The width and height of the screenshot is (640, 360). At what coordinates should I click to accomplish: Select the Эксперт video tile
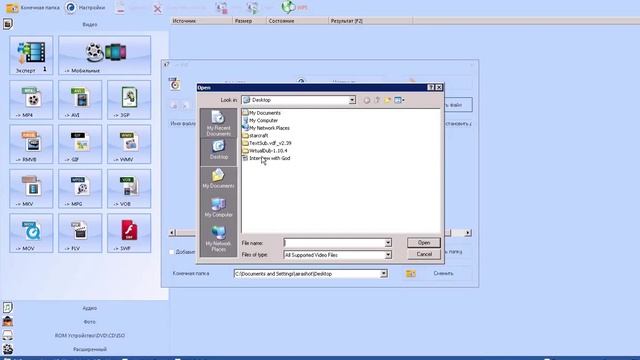(31, 55)
